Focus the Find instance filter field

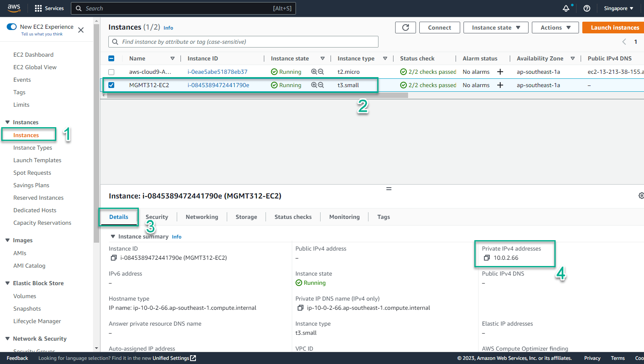coord(243,42)
